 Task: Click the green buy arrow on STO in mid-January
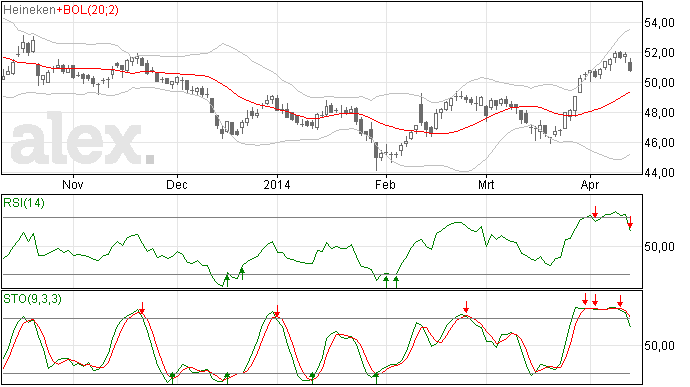pos(312,377)
